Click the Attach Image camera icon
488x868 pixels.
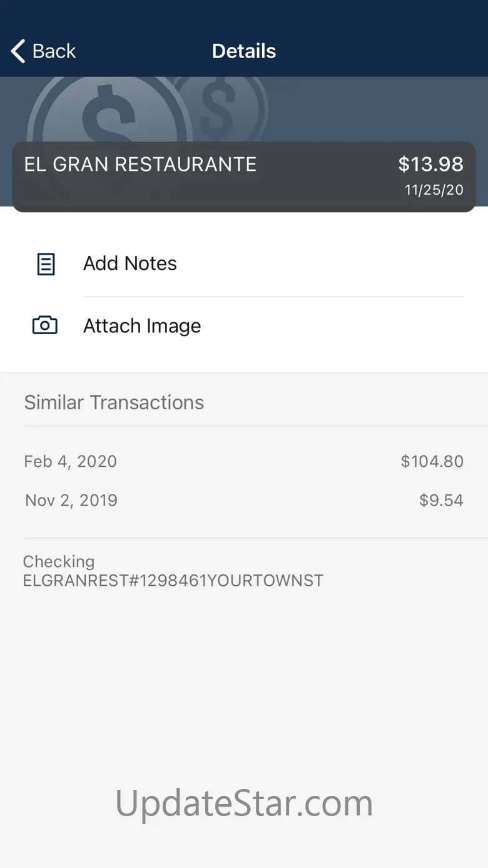[x=45, y=325]
